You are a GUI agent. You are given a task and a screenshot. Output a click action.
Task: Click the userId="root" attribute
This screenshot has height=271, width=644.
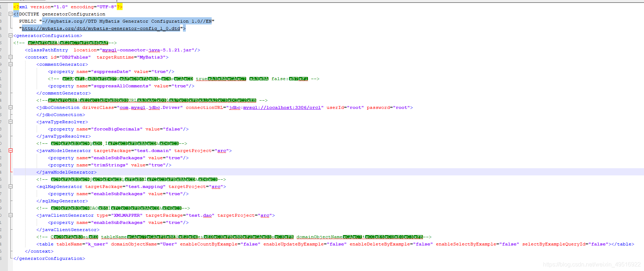[345, 107]
